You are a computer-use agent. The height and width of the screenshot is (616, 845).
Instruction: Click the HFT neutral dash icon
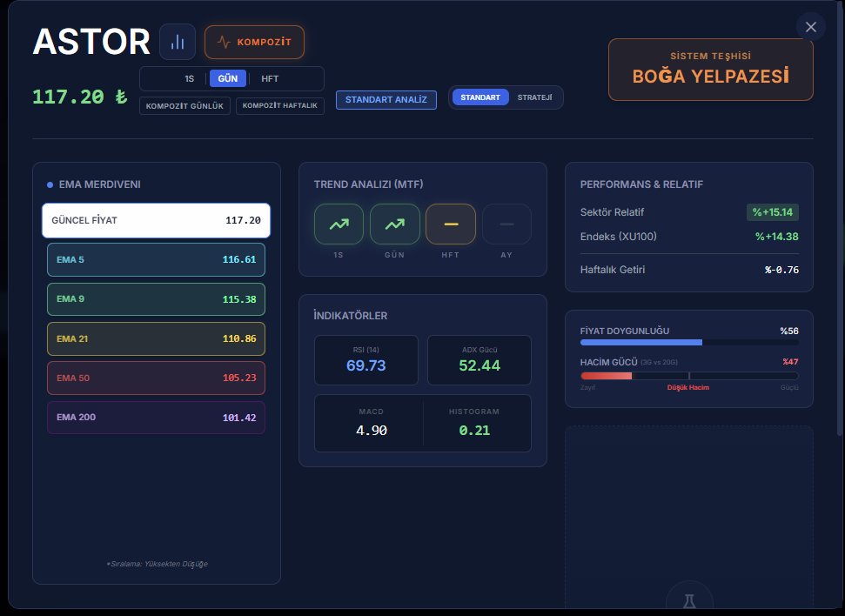(451, 224)
